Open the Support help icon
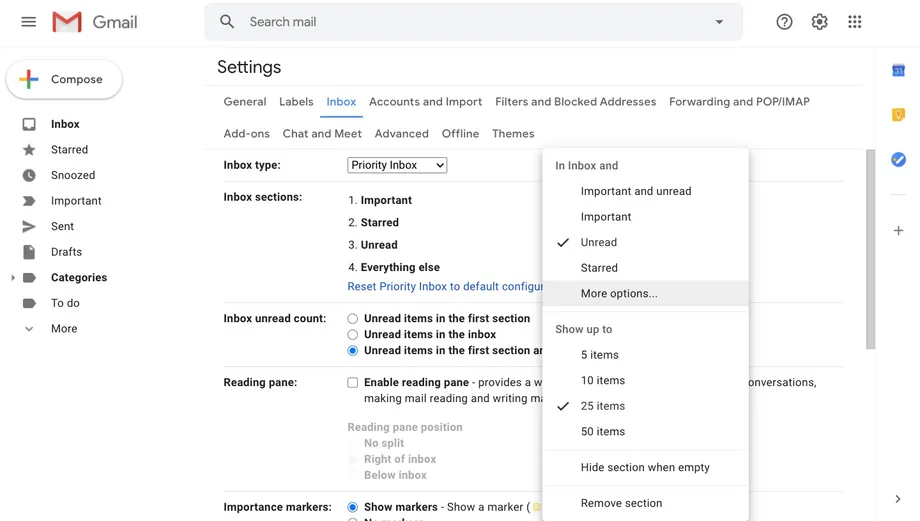The width and height of the screenshot is (920, 521). coord(784,22)
